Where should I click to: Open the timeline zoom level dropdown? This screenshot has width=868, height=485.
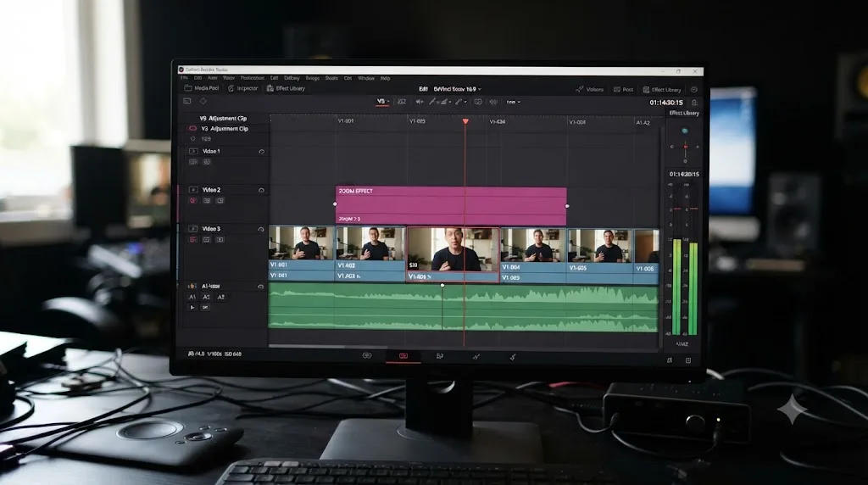point(513,102)
